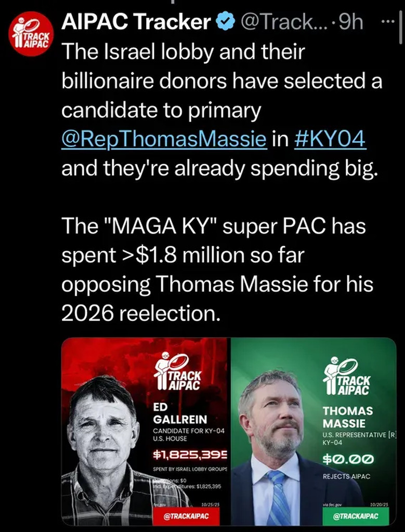Image resolution: width=405 pixels, height=532 pixels.
Task: Click the Track AIPAC logo on red card
Action: point(178,372)
